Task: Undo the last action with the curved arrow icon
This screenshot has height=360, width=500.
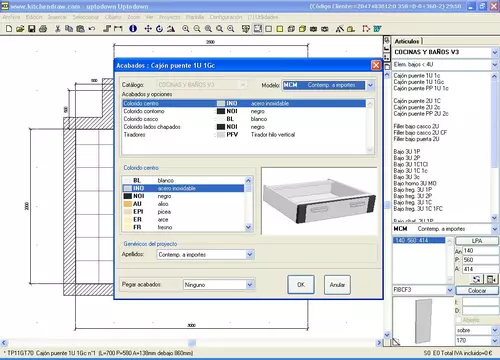Action: point(92,29)
